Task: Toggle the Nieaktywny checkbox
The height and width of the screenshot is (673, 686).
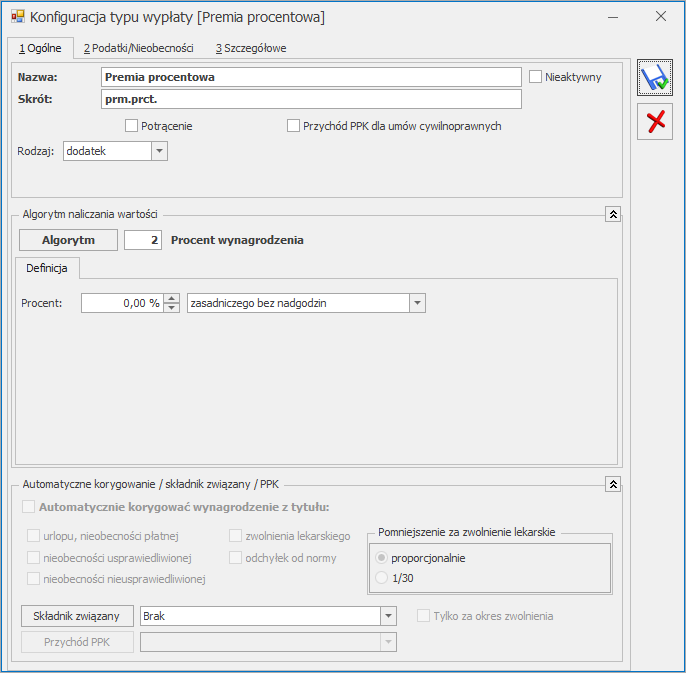Action: [535, 77]
